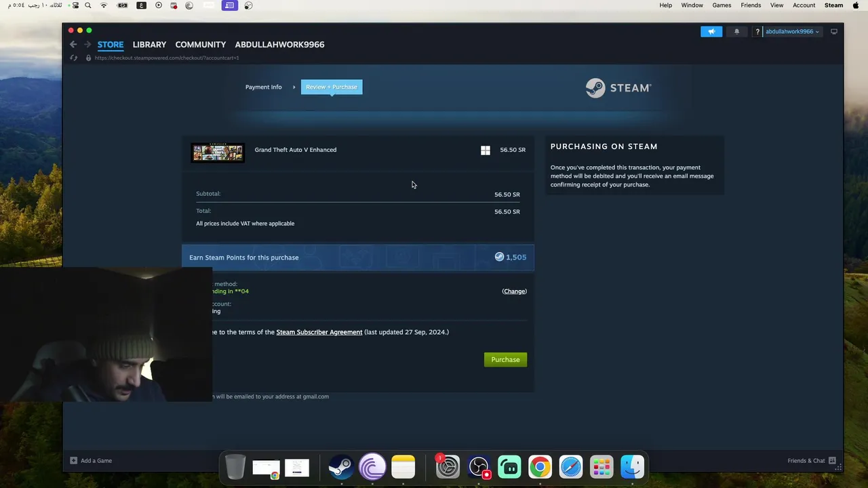
Task: Click the Wi-Fi icon in the menu bar
Action: 104,5
